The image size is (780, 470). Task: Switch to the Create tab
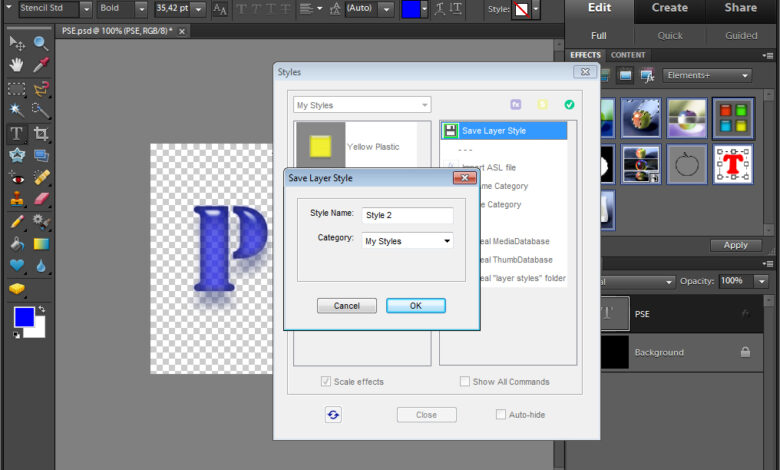(669, 8)
